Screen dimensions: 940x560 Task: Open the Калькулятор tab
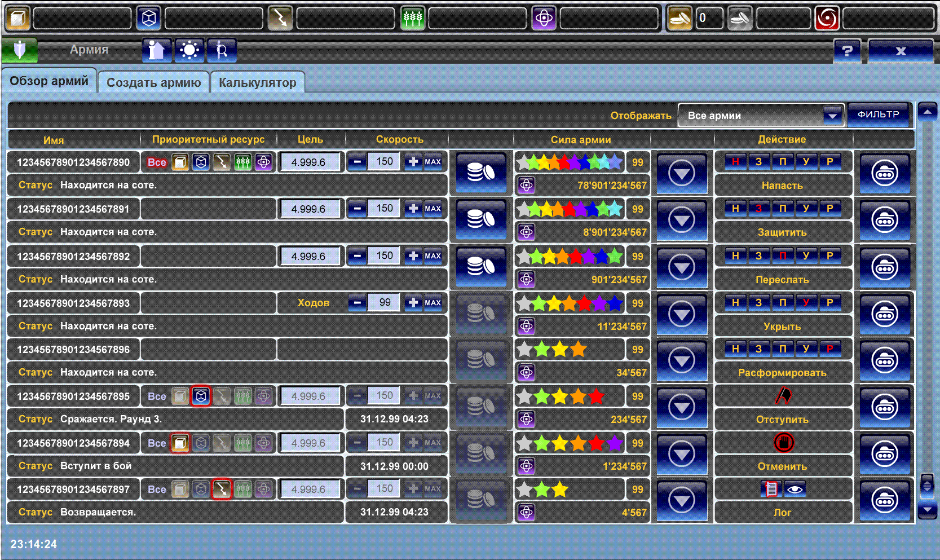click(x=257, y=82)
